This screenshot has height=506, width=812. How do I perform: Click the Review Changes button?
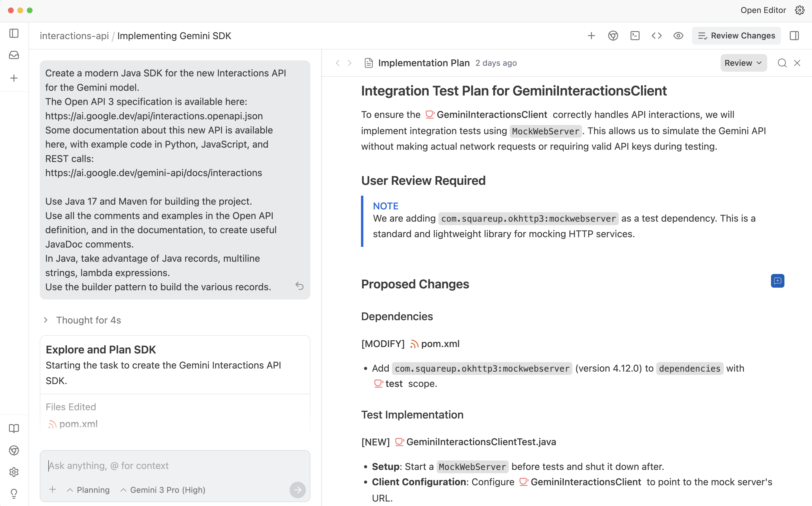click(736, 36)
